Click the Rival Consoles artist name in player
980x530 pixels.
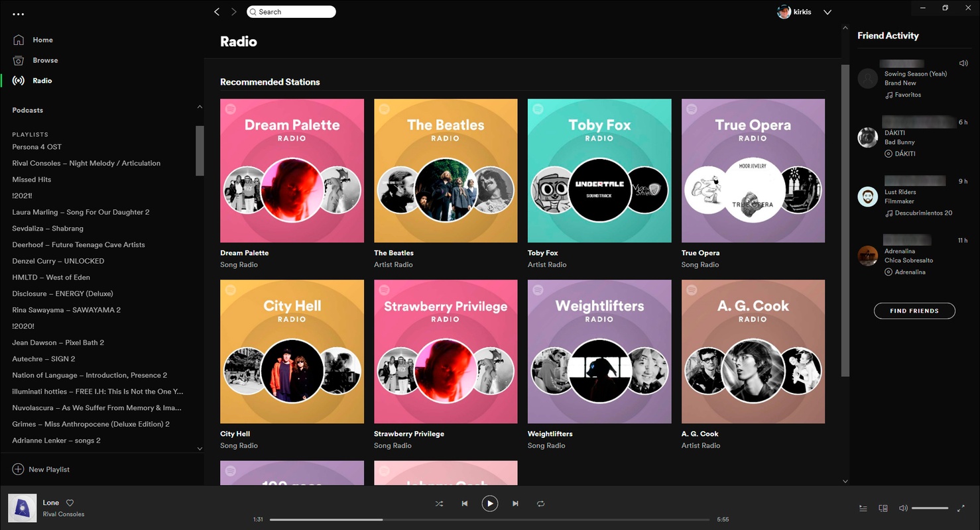pos(64,514)
